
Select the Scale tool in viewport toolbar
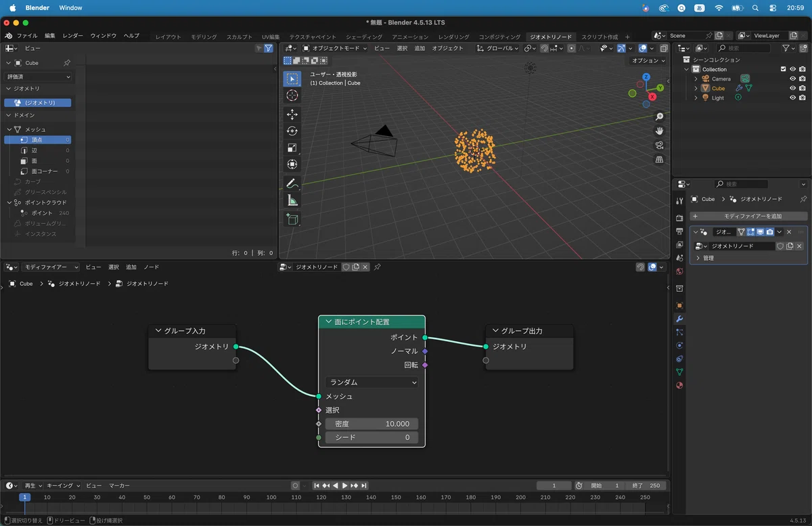(292, 148)
